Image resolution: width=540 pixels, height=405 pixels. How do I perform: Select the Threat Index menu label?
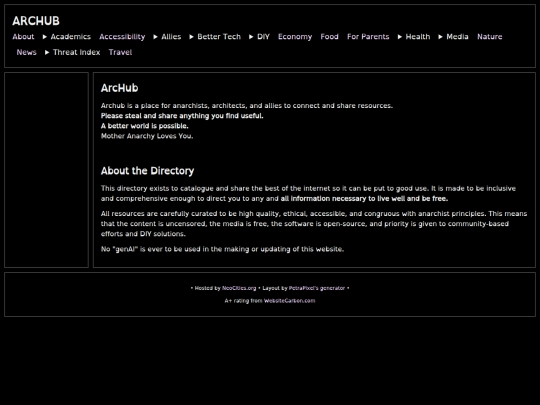[76, 52]
